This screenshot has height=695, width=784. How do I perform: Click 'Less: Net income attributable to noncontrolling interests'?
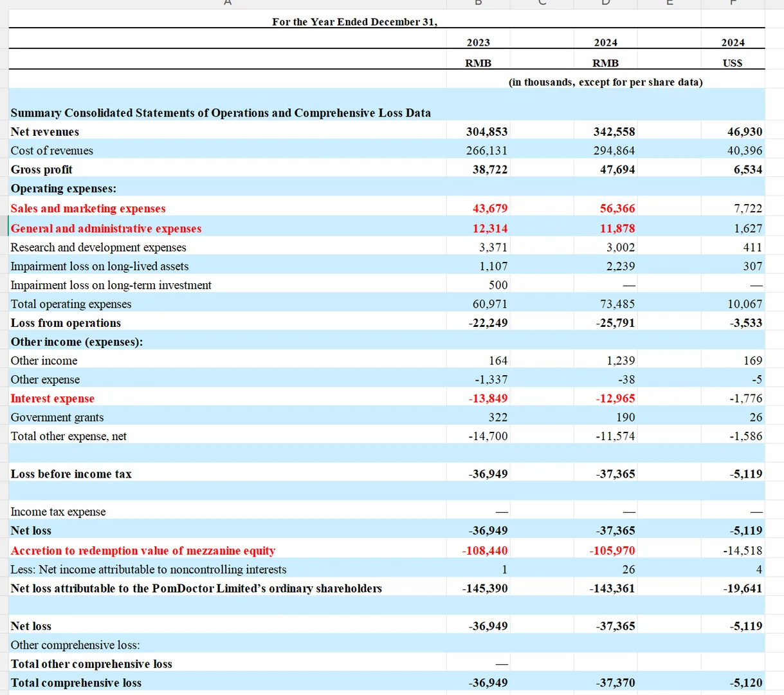pos(149,570)
